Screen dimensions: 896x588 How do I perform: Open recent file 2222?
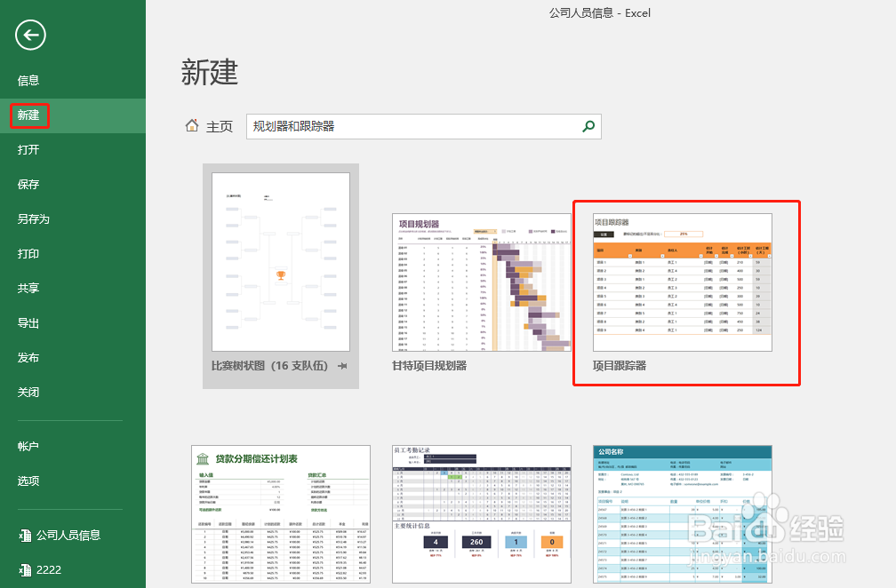pyautogui.click(x=49, y=569)
